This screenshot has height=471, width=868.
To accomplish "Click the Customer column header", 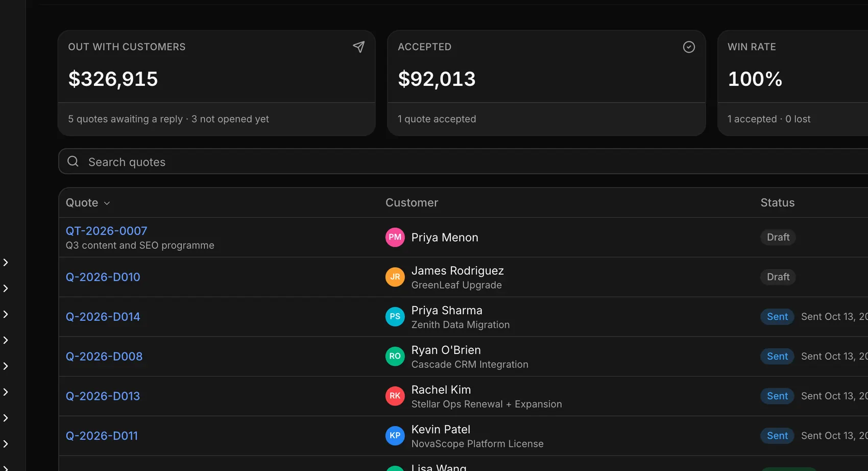I will tap(412, 203).
